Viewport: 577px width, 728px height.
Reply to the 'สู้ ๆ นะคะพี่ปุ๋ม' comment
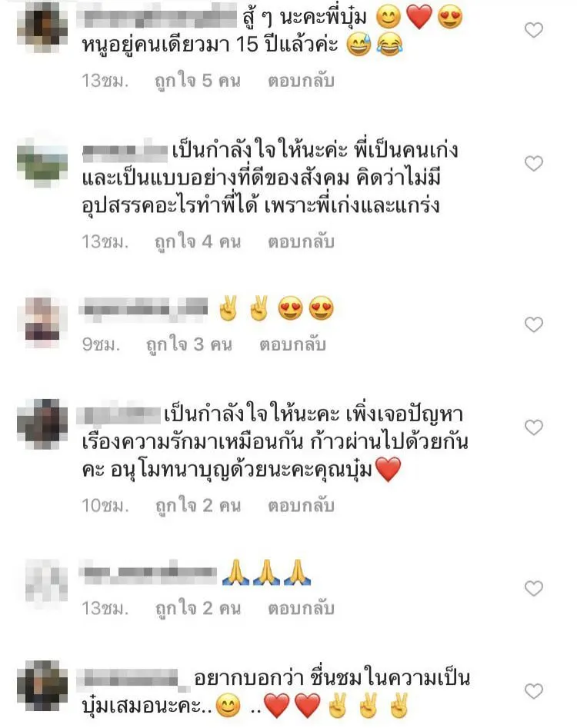[x=301, y=81]
